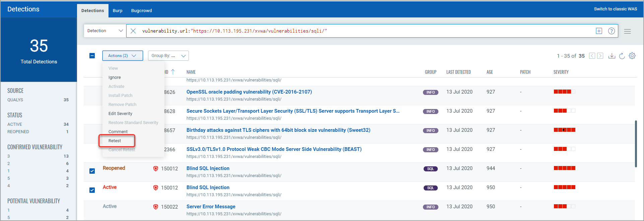644x221 pixels.
Task: Open the Detection search type dropdown
Action: coord(105,31)
